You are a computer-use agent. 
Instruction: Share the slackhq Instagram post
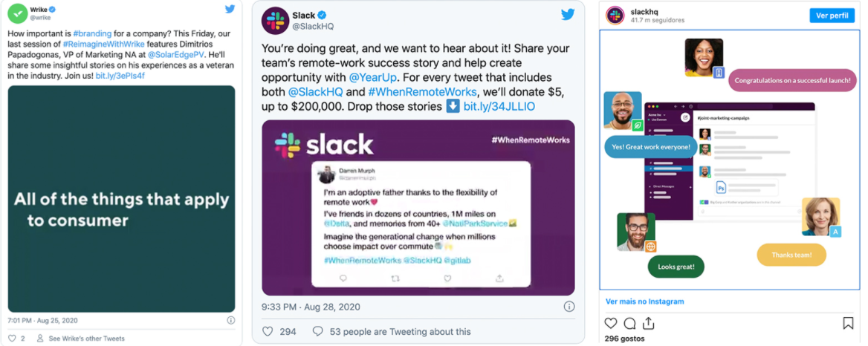point(648,323)
